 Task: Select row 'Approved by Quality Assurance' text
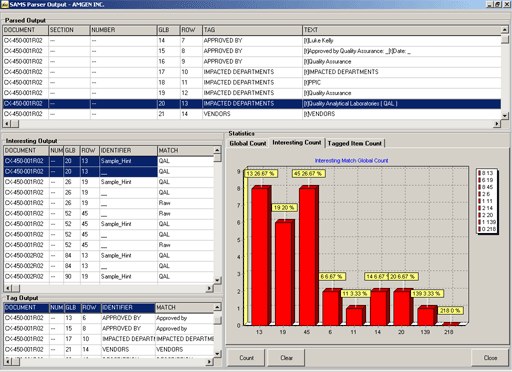252,51
